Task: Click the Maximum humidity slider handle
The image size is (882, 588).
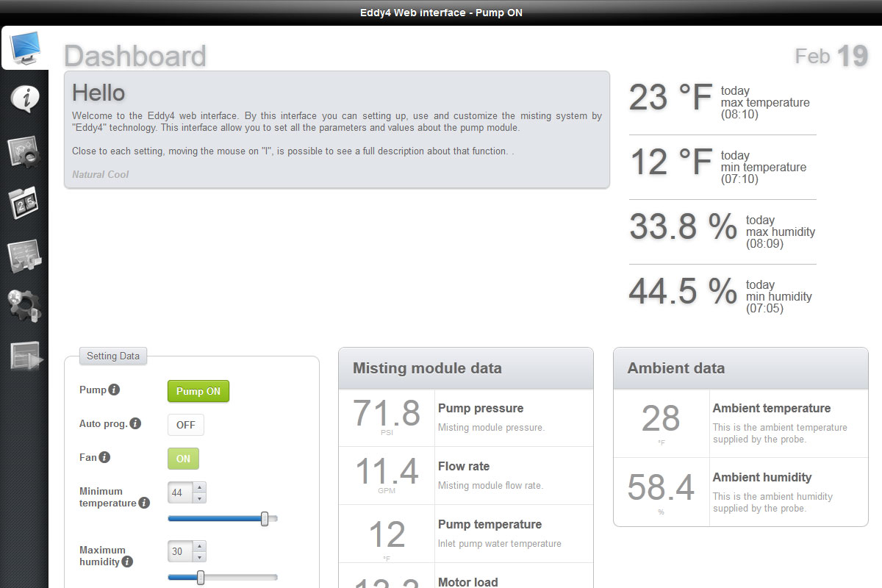Action: click(201, 578)
